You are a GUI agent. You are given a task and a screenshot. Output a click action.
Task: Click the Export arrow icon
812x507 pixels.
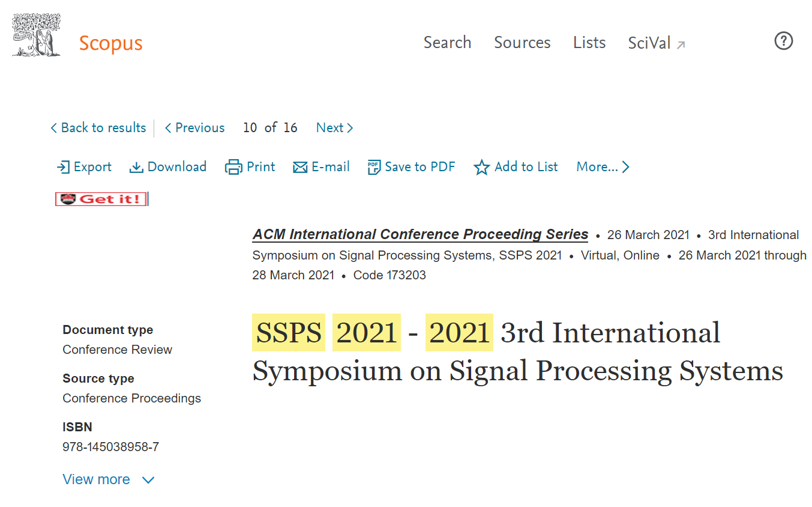pos(63,167)
